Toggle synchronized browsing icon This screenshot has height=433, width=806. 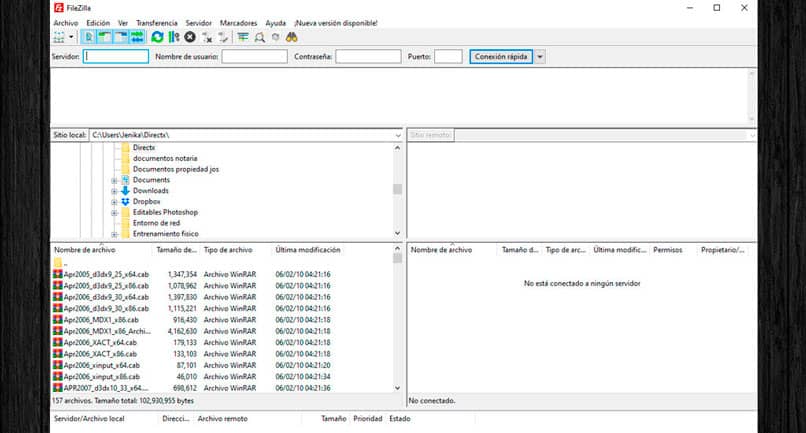point(276,37)
